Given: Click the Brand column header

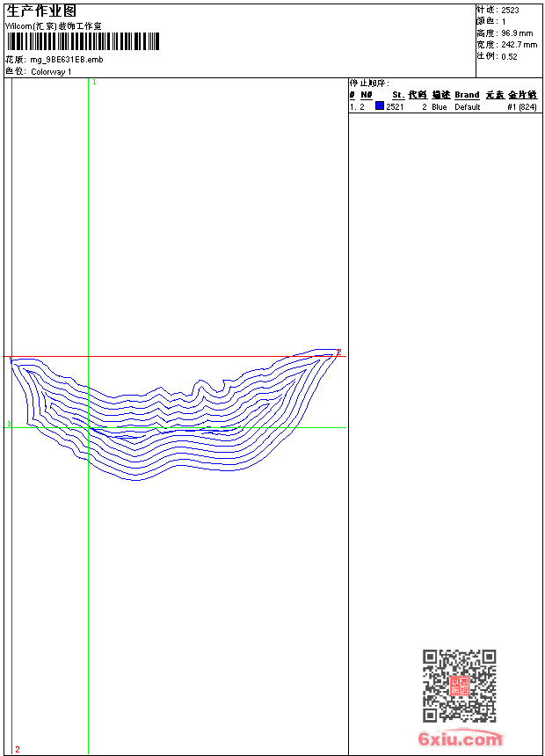Looking at the screenshot, I should pyautogui.click(x=467, y=95).
